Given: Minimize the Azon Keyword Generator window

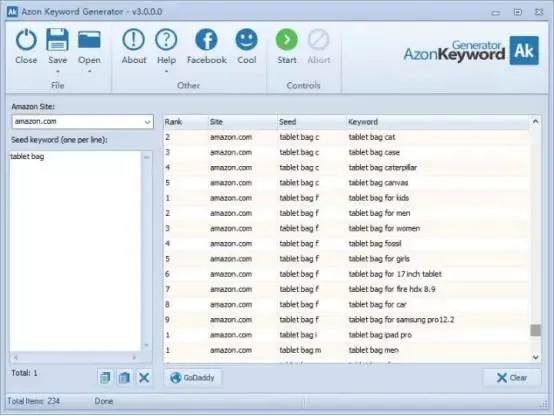Looking at the screenshot, I should tap(496, 13).
